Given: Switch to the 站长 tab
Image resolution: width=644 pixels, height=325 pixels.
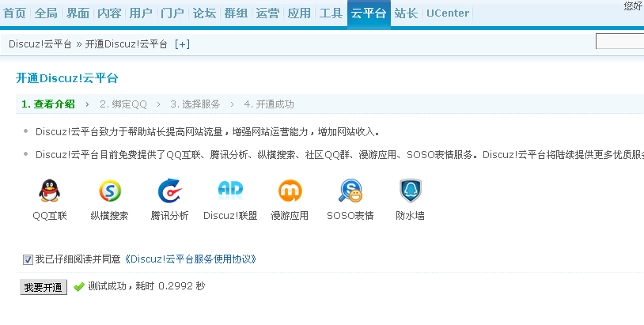Looking at the screenshot, I should tap(406, 13).
